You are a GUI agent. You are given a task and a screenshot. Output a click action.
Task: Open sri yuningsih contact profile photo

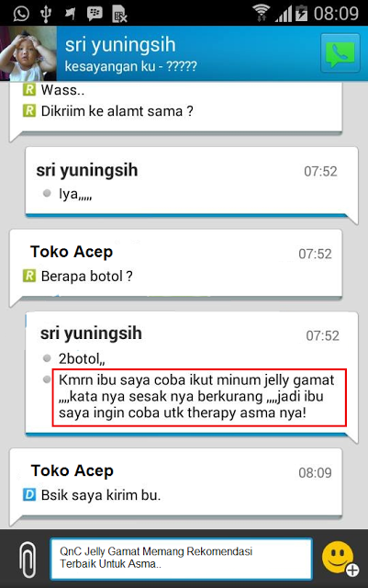(28, 53)
